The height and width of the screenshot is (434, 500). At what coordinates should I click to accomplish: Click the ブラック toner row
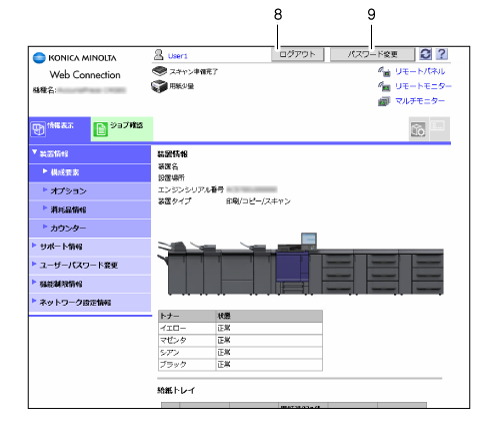240,365
